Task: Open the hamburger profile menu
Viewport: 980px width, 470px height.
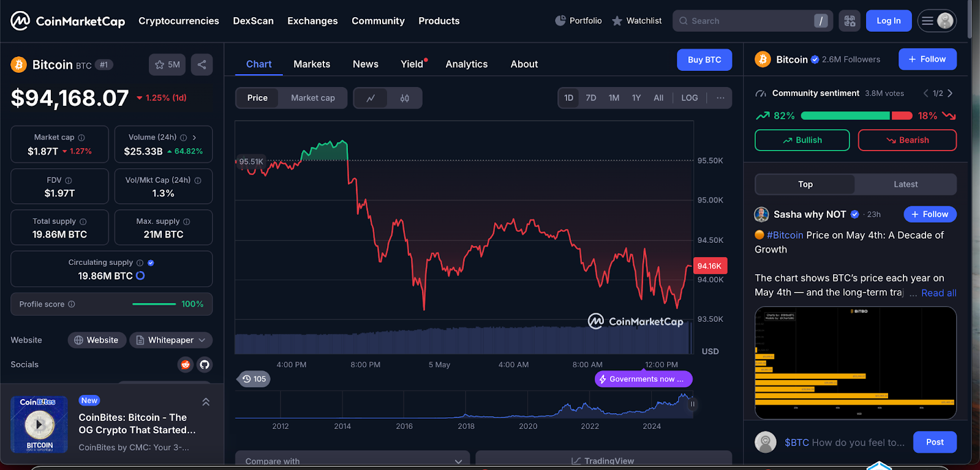Action: point(937,21)
